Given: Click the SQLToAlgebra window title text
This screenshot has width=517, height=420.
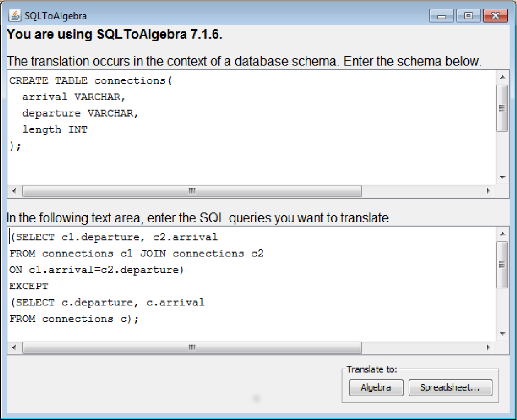Looking at the screenshot, I should (56, 16).
